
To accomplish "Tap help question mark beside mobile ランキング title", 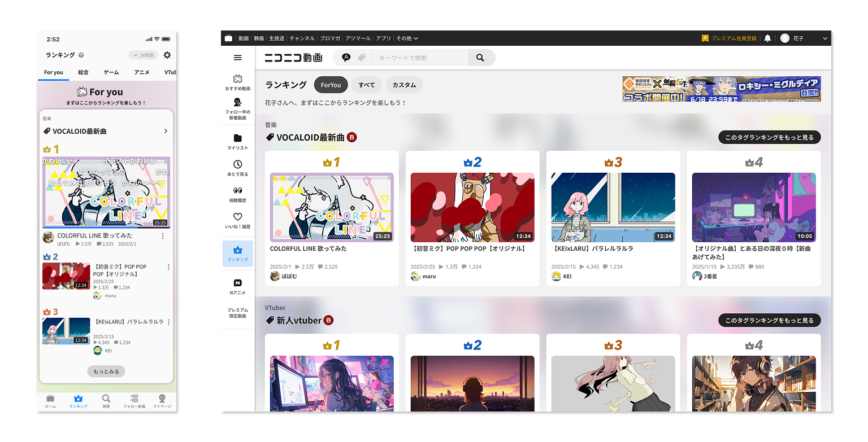I will click(x=81, y=55).
